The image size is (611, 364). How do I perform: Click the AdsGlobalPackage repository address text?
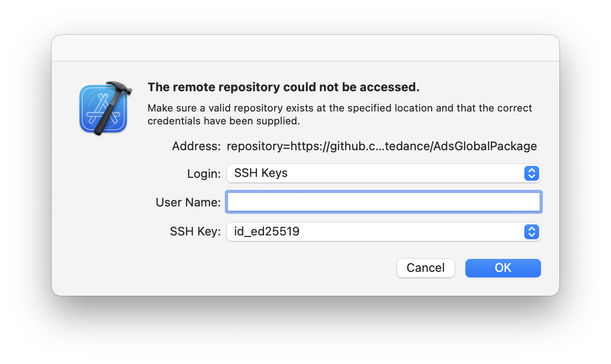(x=382, y=146)
